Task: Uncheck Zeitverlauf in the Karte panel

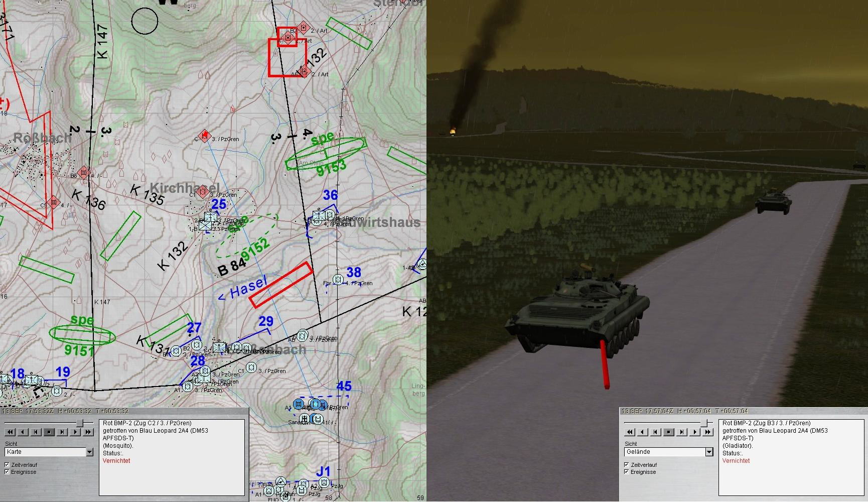Action: (x=7, y=465)
